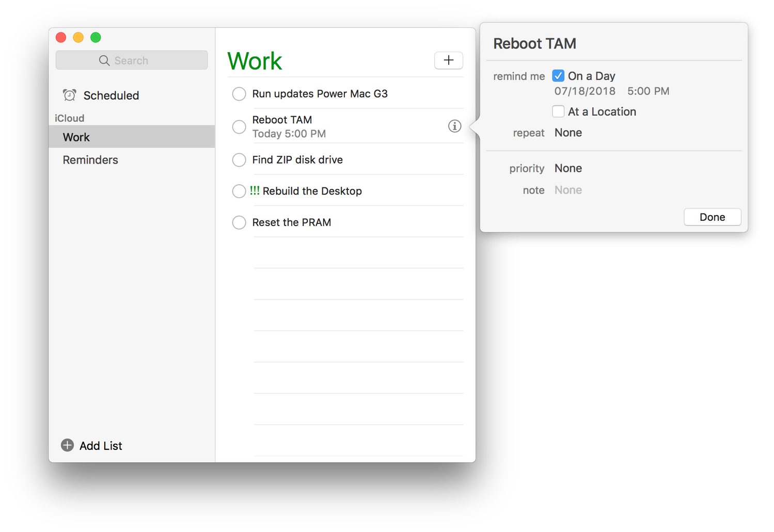Click the green fullscreen window button

coord(96,38)
